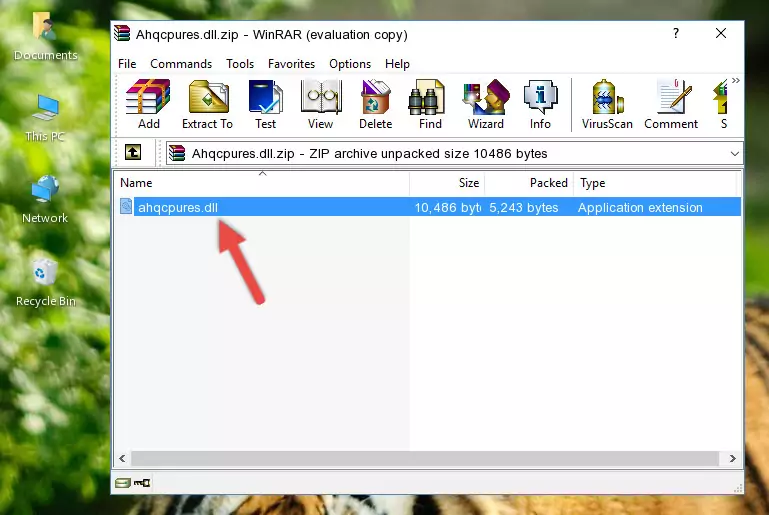This screenshot has height=515, width=769.
Task: Launch the Wizard toolbar icon
Action: [486, 104]
